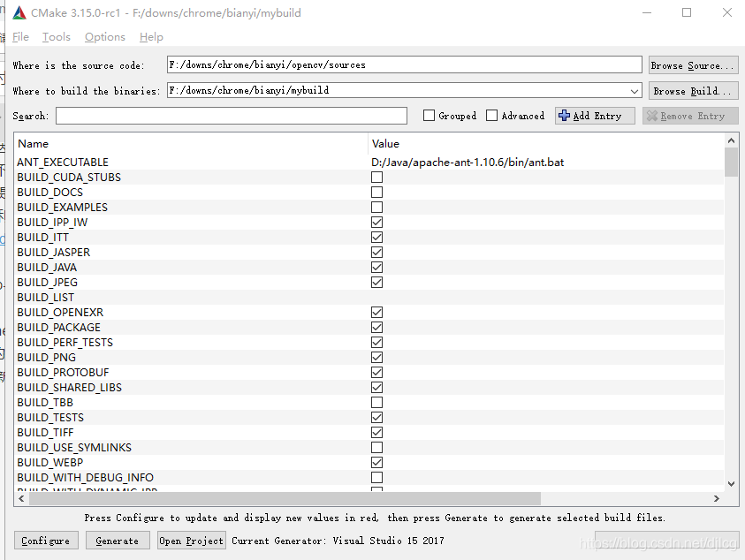The height and width of the screenshot is (560, 745).
Task: Select the BUILD_JAVA entry name
Action: [x=47, y=268]
